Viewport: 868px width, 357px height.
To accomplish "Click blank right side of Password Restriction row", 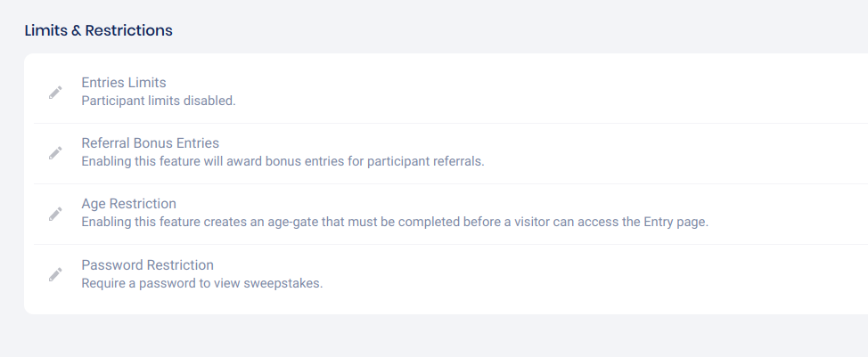I will pos(713,273).
